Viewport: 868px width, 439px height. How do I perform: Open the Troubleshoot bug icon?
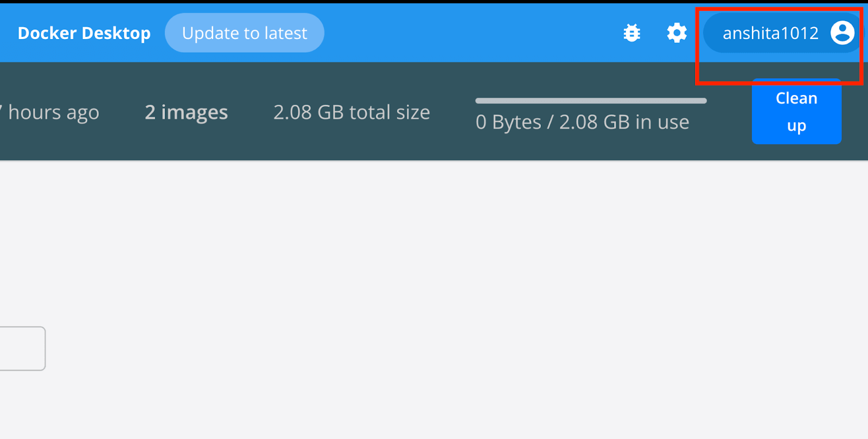pos(631,33)
